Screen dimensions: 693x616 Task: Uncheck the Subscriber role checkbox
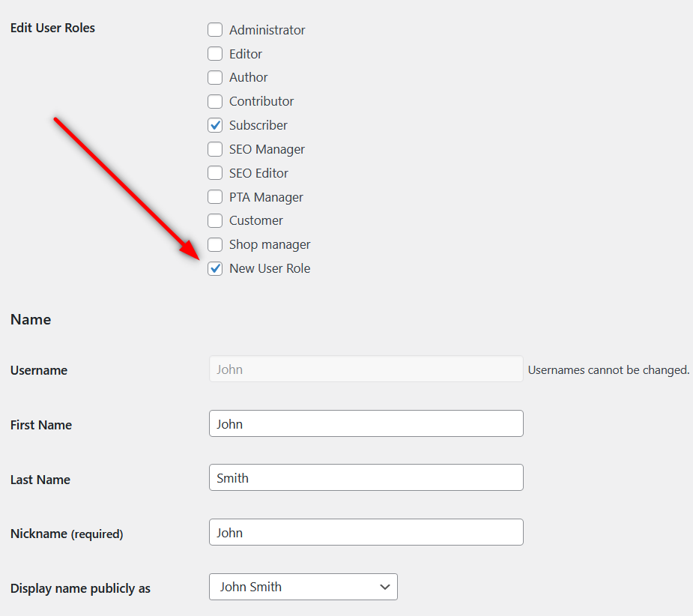(215, 125)
